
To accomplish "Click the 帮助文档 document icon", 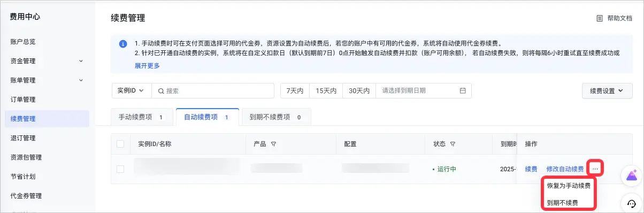I will 600,18.
